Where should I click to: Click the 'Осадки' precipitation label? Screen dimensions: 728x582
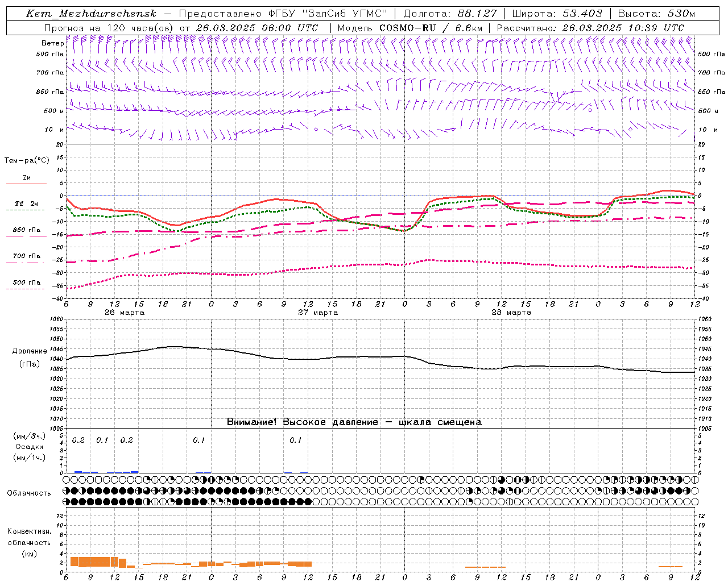coord(29,447)
